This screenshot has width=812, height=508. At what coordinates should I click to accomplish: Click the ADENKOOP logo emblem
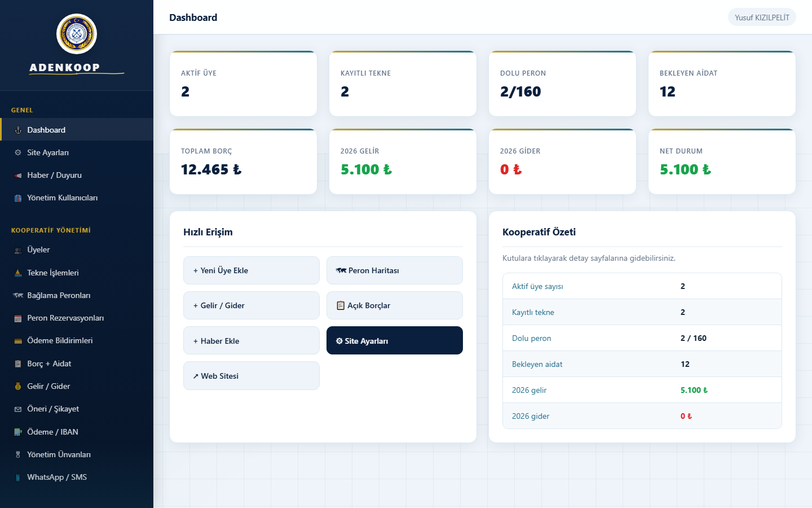click(x=77, y=34)
